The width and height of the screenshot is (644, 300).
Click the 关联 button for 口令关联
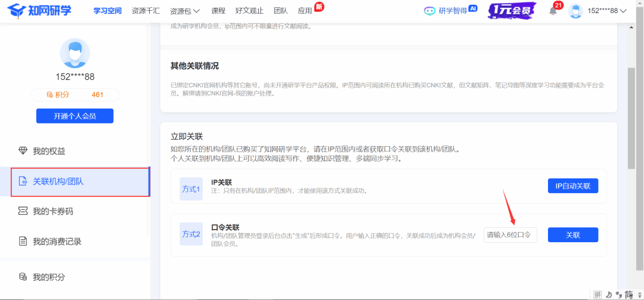(x=572, y=235)
